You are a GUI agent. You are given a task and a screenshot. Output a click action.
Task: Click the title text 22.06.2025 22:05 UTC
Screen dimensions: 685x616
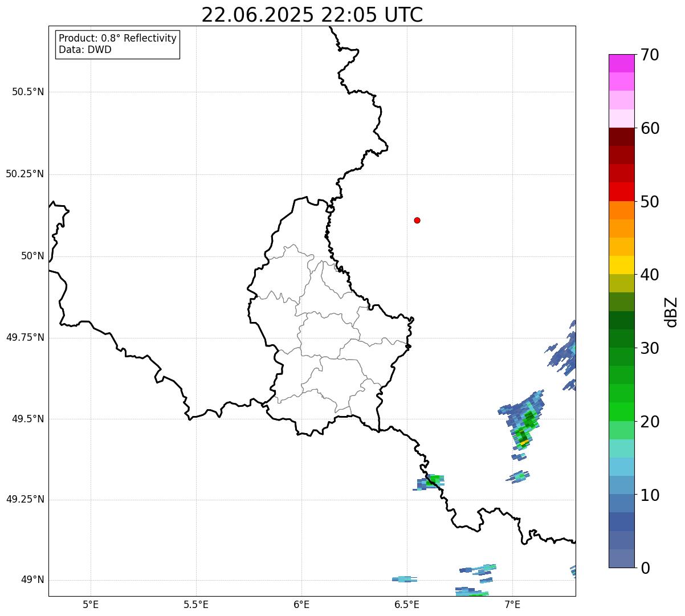click(x=312, y=15)
